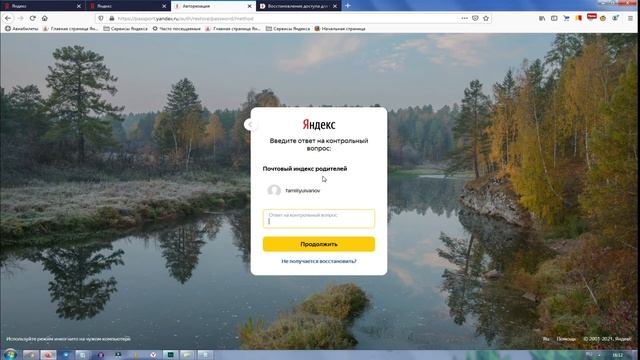Click the shopping cart extension icon
640x360 pixels.
coord(566,18)
